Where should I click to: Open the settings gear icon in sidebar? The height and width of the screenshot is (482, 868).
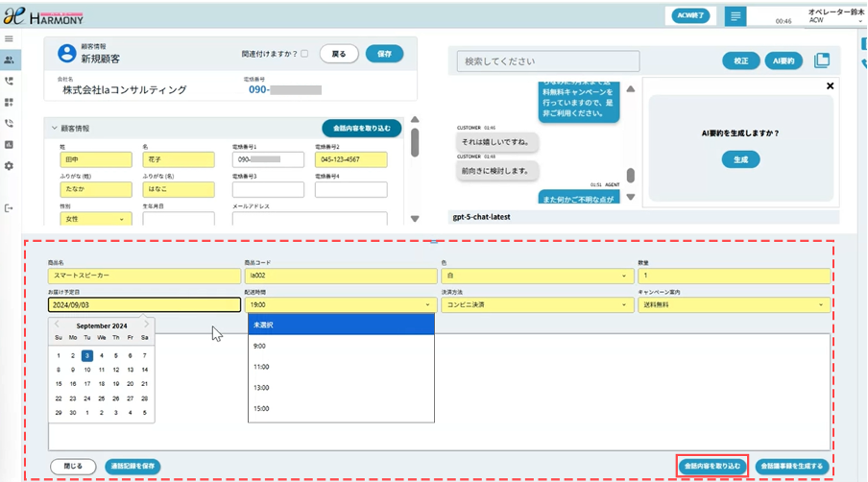pos(9,166)
